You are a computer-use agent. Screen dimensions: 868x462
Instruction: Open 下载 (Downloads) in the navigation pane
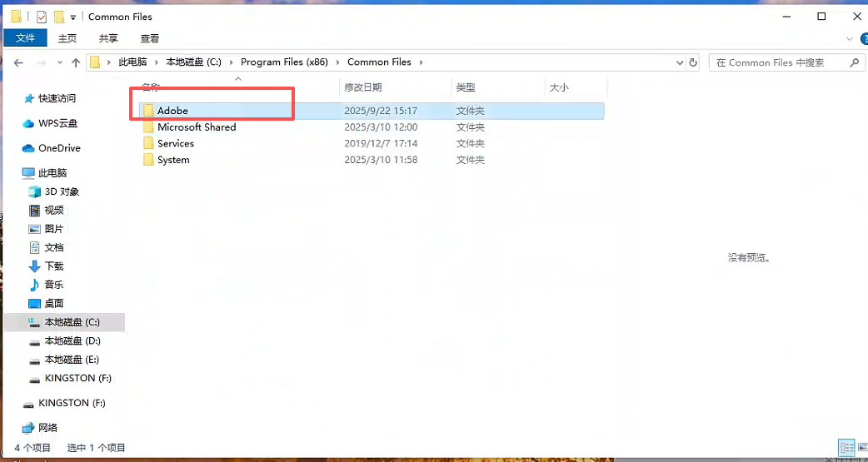tap(53, 266)
